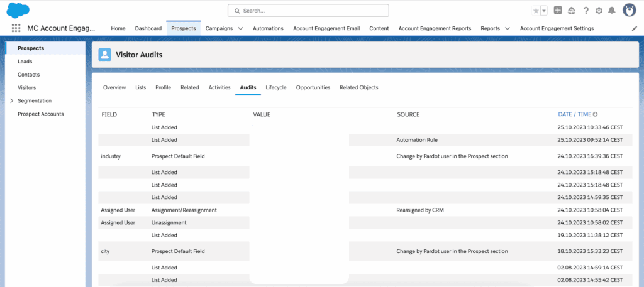This screenshot has width=644, height=287.
Task: Click the TYPE column header
Action: point(158,114)
